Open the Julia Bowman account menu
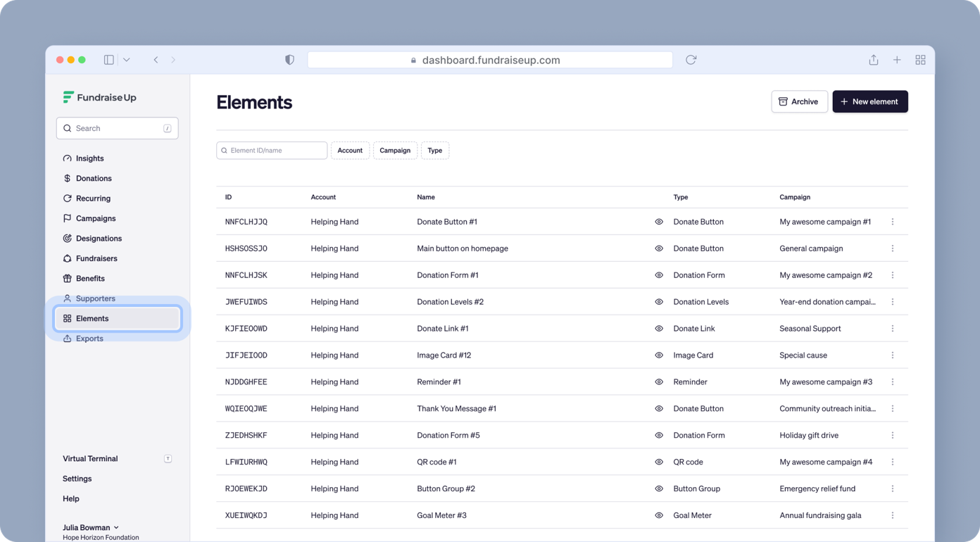This screenshot has height=542, width=980. [87, 527]
